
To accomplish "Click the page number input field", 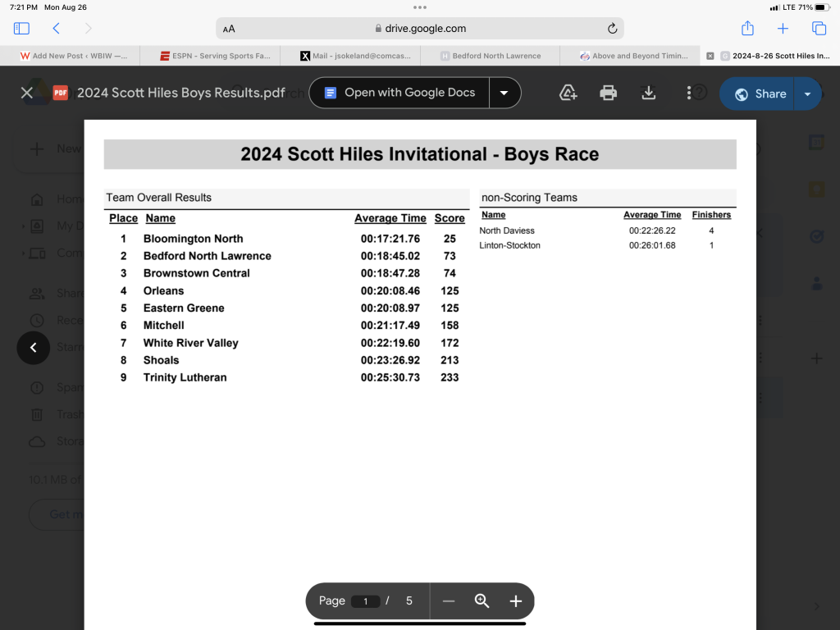I will tap(365, 601).
